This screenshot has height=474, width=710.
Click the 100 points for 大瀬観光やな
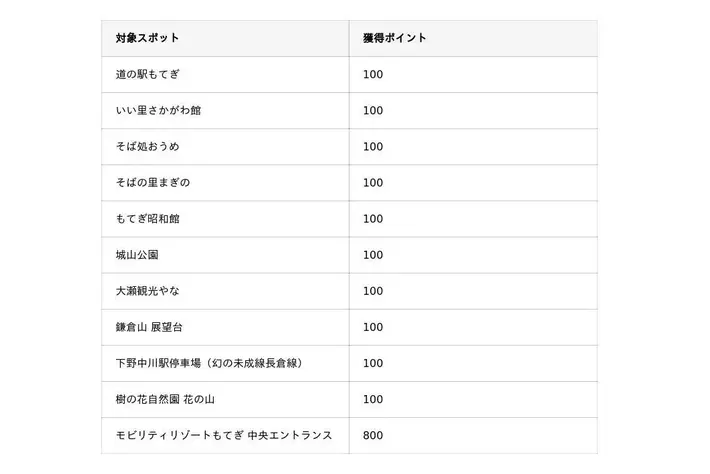point(373,291)
